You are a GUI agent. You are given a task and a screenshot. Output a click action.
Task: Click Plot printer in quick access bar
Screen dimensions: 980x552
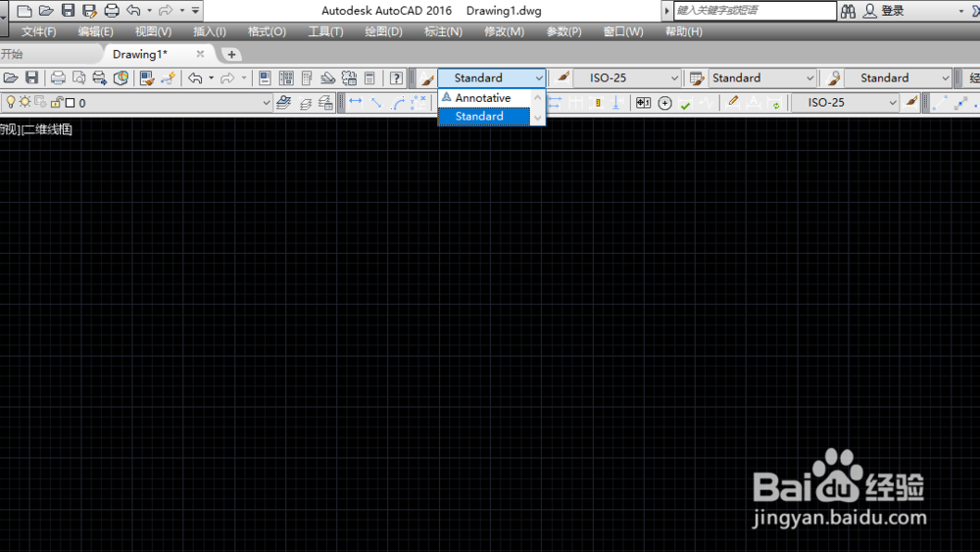pyautogui.click(x=112, y=11)
